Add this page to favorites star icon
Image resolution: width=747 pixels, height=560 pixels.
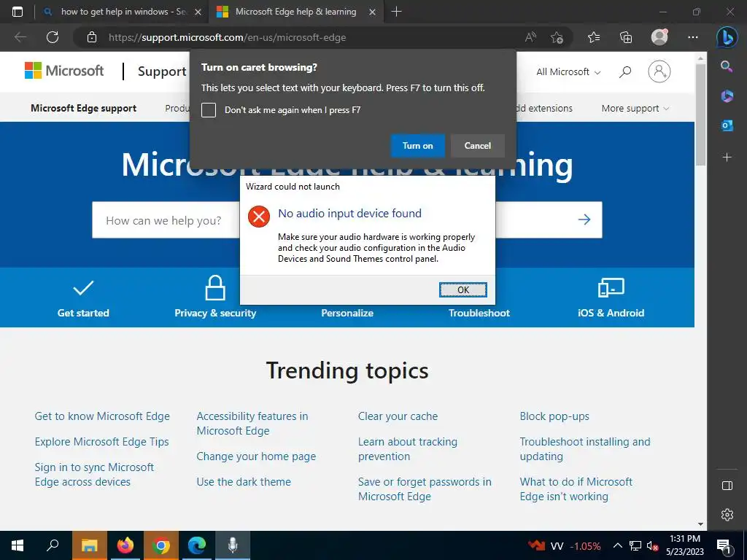coord(557,37)
